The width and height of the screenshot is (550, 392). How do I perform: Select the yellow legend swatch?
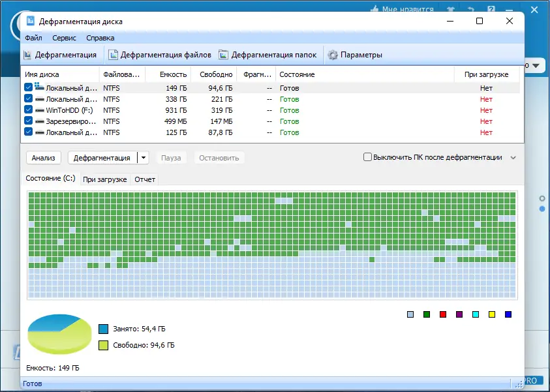click(x=492, y=314)
